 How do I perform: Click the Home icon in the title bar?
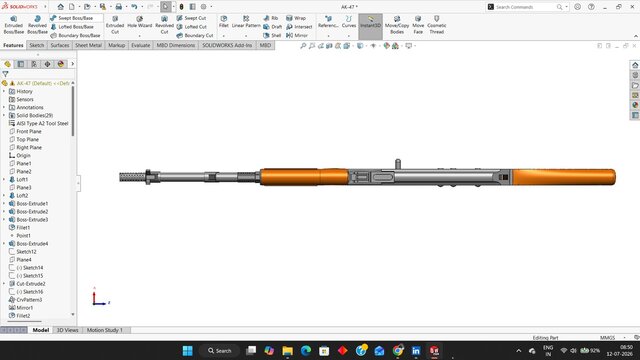coord(60,7)
